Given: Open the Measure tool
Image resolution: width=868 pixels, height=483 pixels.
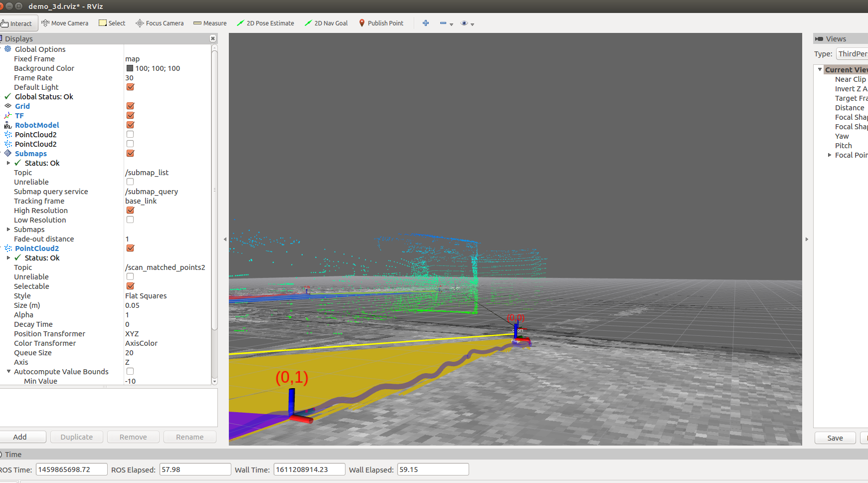Looking at the screenshot, I should tap(210, 23).
